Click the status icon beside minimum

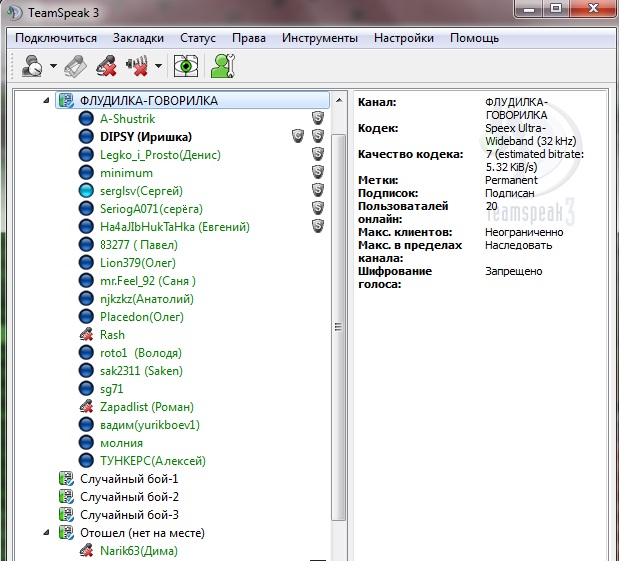(86, 173)
